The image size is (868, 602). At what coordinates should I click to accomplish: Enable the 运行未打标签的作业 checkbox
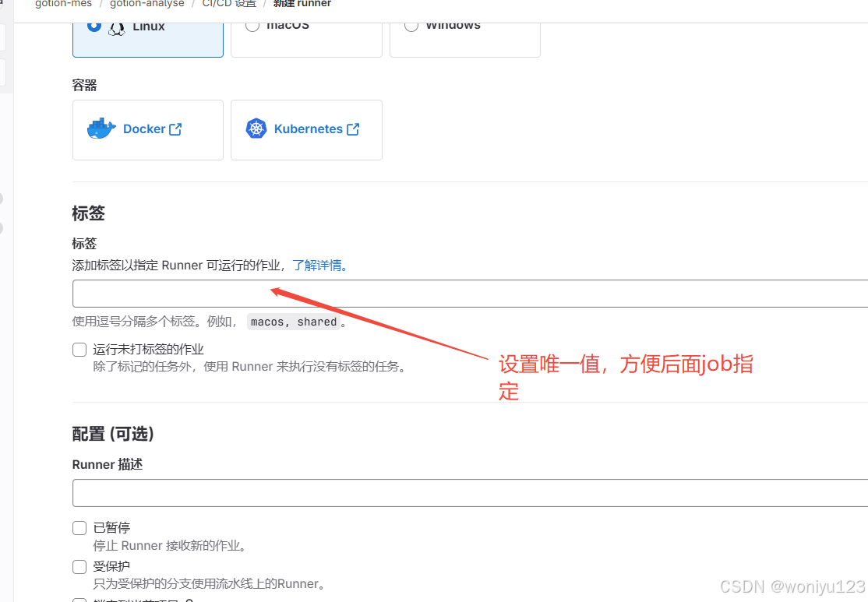point(79,349)
